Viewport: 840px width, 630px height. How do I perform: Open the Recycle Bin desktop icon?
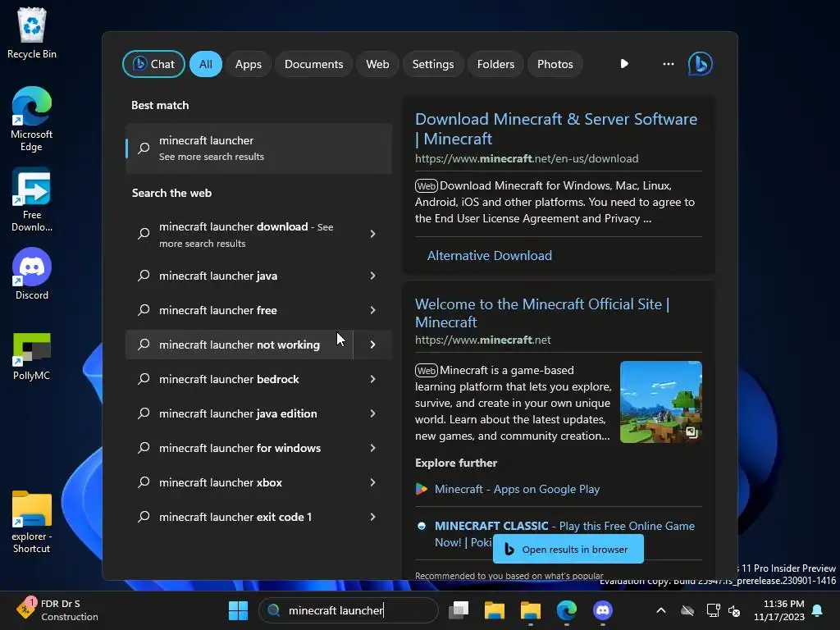coord(32,33)
